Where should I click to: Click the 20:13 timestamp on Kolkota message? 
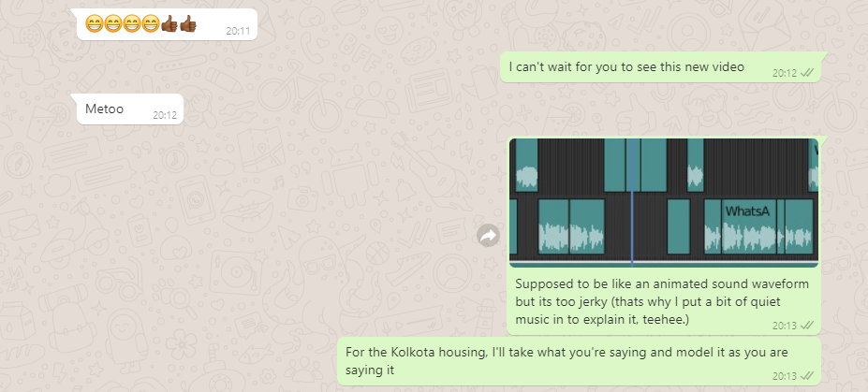785,376
